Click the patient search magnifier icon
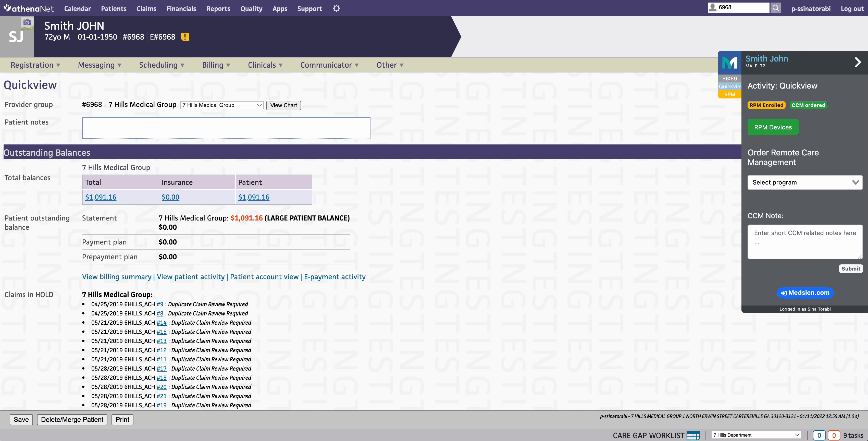868x441 pixels. pos(776,8)
